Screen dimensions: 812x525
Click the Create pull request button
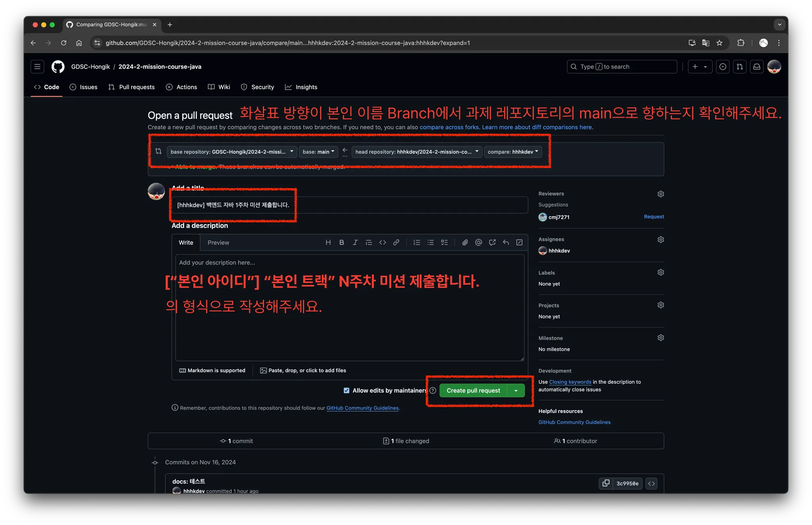(473, 390)
